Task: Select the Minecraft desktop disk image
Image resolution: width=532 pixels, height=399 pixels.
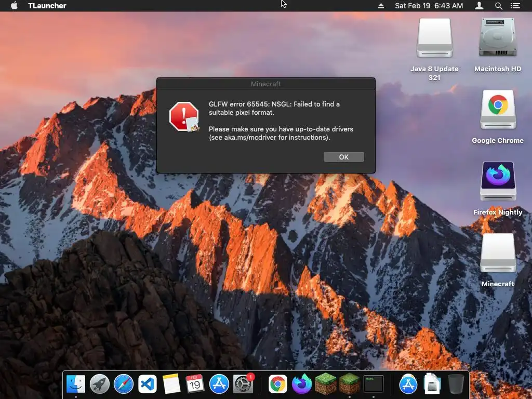Action: [x=498, y=253]
